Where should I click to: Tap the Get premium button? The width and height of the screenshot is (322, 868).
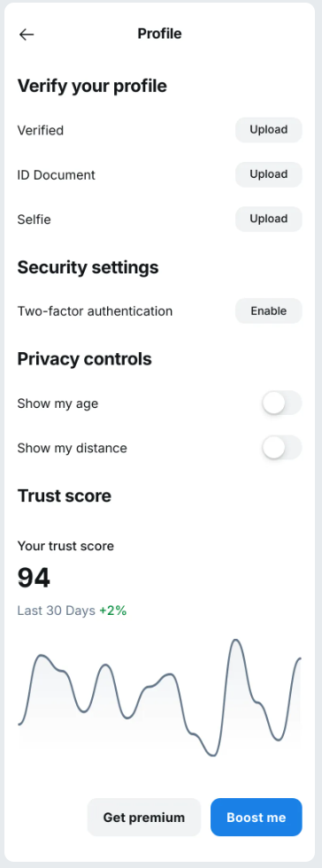click(x=144, y=817)
